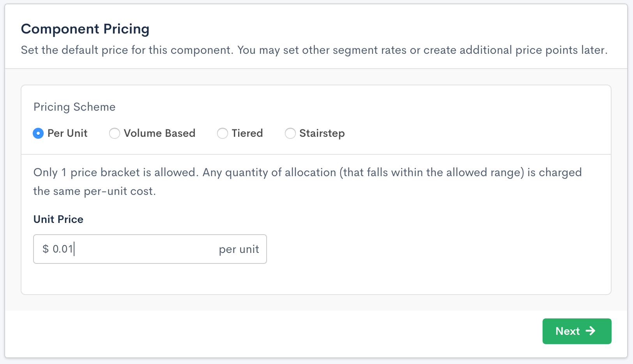This screenshot has width=633, height=364.
Task: Click the dollar sign in price field
Action: [x=46, y=249]
